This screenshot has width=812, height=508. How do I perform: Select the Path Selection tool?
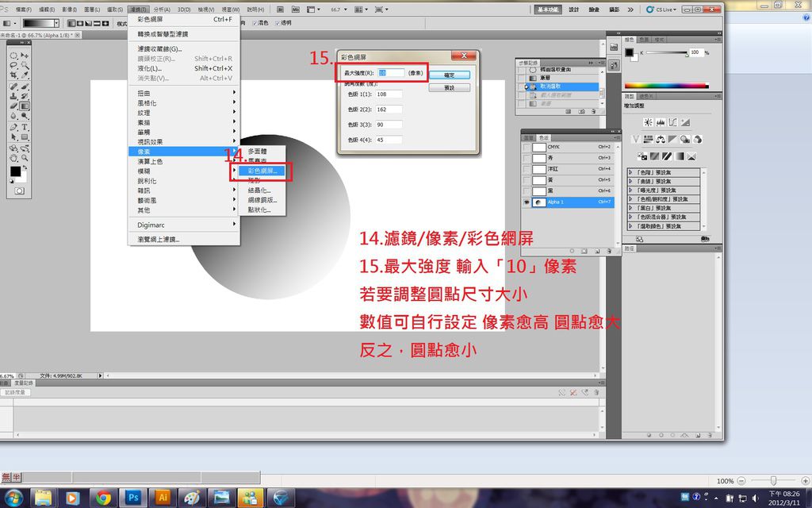pos(13,137)
